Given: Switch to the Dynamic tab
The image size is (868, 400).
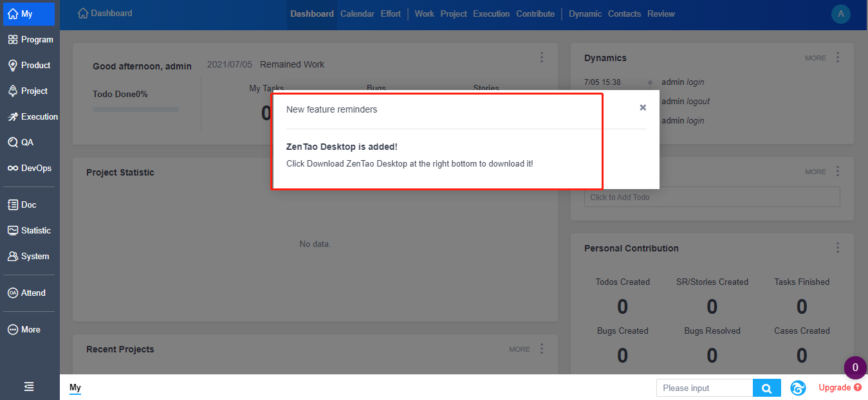Looking at the screenshot, I should (x=585, y=14).
